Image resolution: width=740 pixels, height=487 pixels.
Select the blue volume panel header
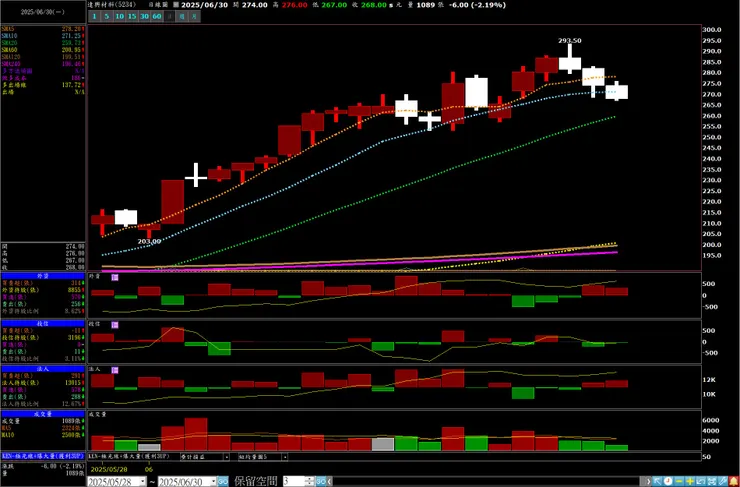click(x=43, y=414)
